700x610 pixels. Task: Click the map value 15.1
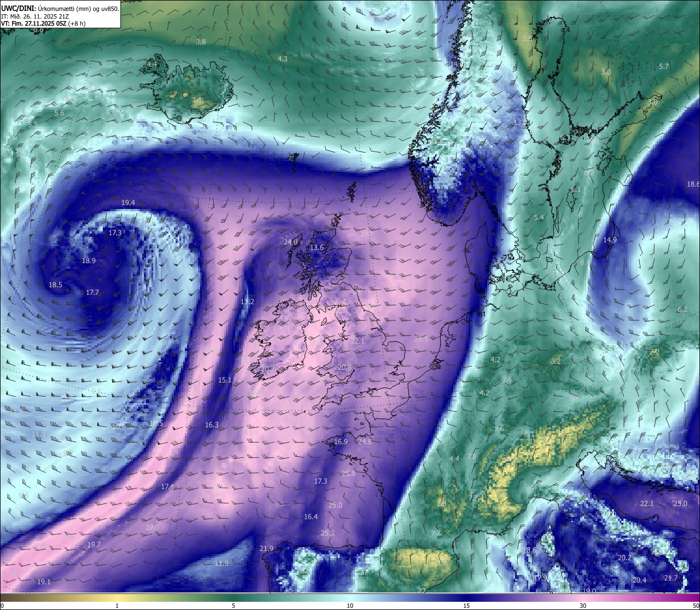pyautogui.click(x=225, y=380)
